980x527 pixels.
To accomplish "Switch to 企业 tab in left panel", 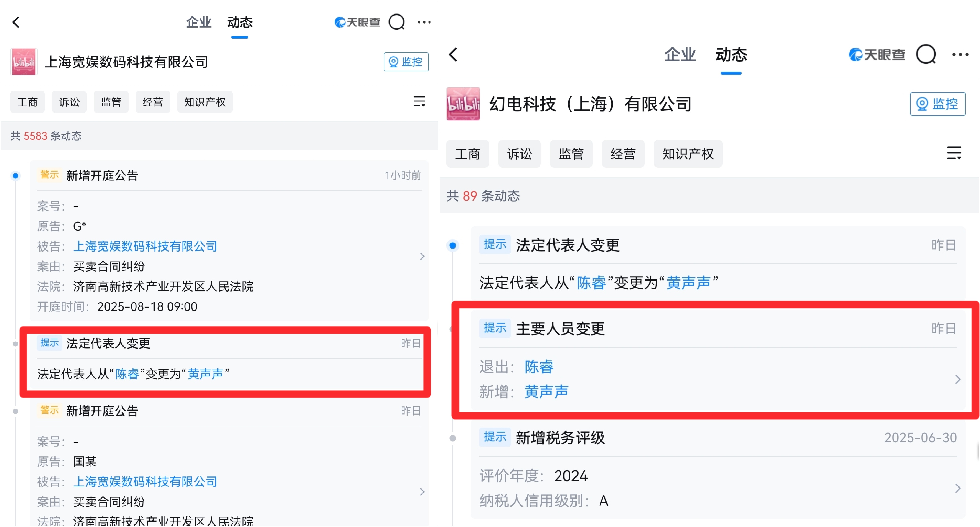I will [x=198, y=22].
